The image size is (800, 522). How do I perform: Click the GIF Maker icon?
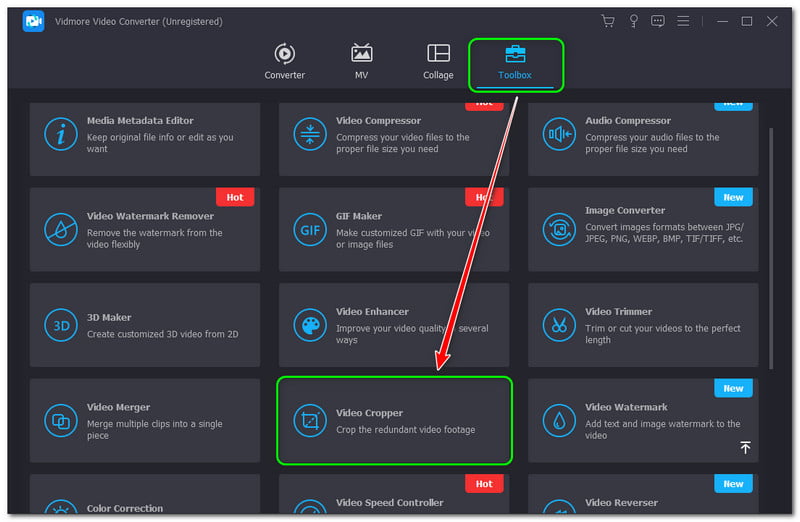tap(310, 230)
